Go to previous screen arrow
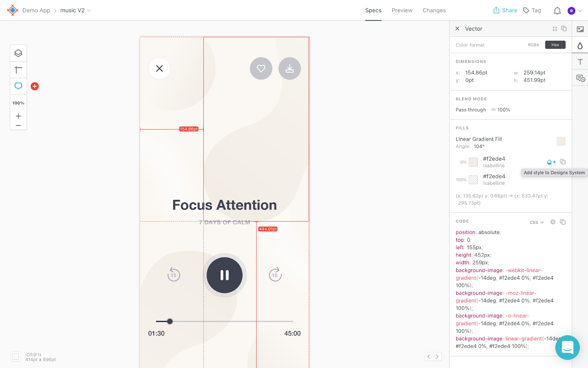This screenshot has height=368, width=588. point(429,356)
